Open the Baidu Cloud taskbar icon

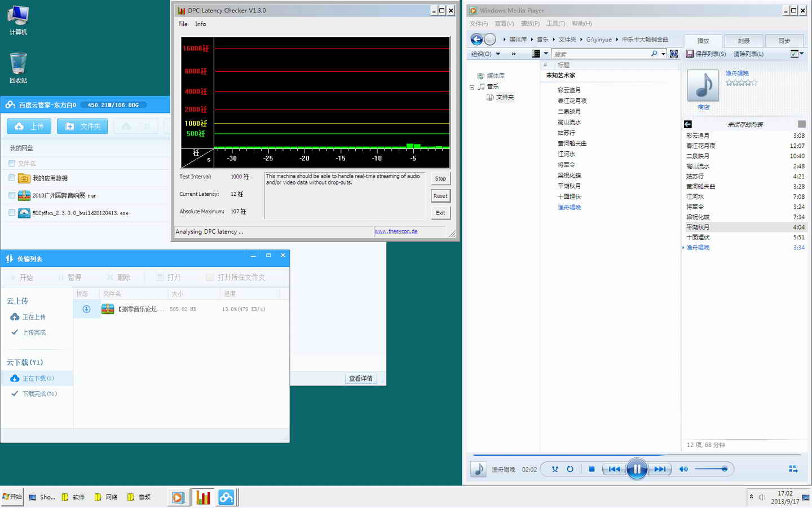pos(226,497)
